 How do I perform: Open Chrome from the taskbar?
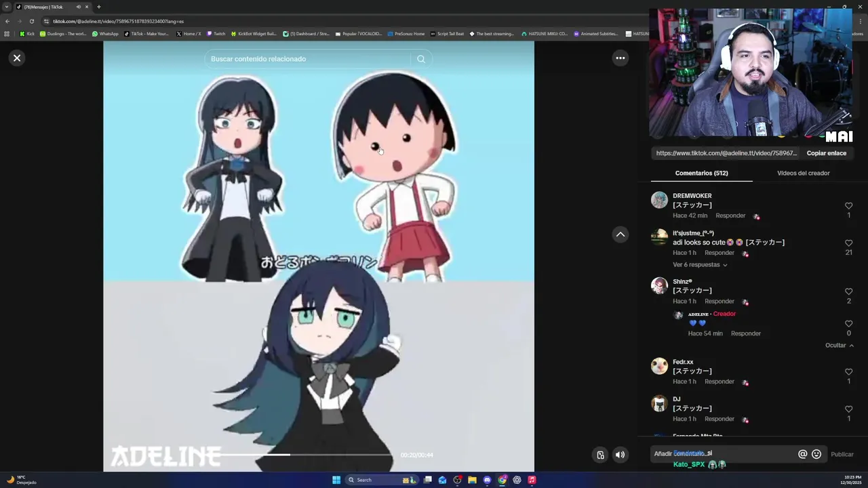click(x=502, y=480)
